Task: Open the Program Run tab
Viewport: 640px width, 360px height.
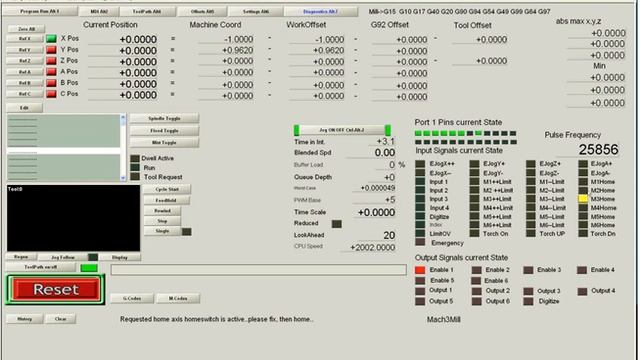Action: [40, 11]
